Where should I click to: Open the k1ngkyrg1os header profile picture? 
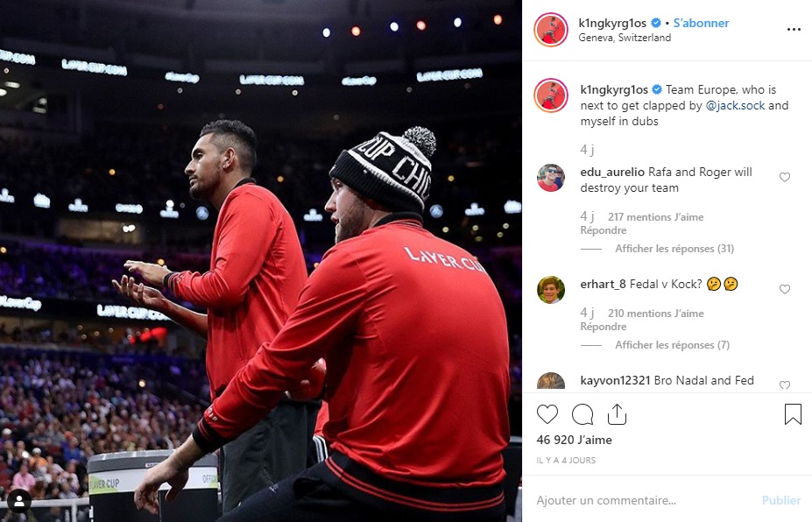[x=550, y=30]
